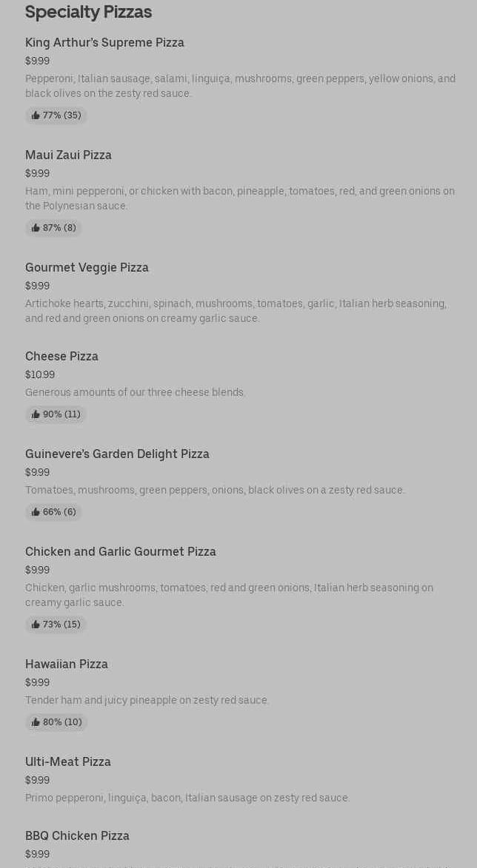Select Chicken and Garlic Gourmet Pizza

pyautogui.click(x=121, y=551)
